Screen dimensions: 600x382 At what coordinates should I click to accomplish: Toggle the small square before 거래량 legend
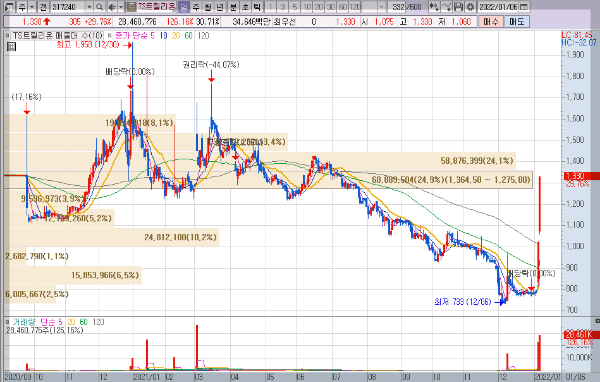(x=8, y=322)
